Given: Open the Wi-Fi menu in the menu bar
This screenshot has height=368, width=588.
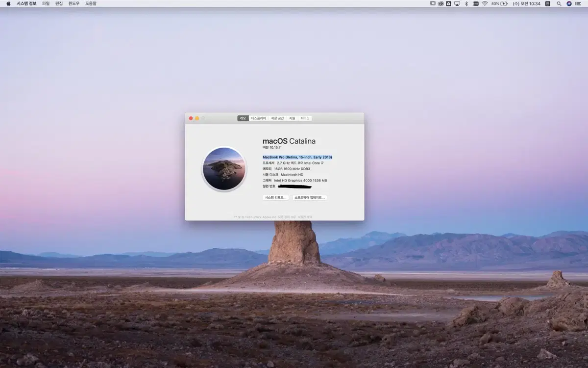Looking at the screenshot, I should (485, 3).
